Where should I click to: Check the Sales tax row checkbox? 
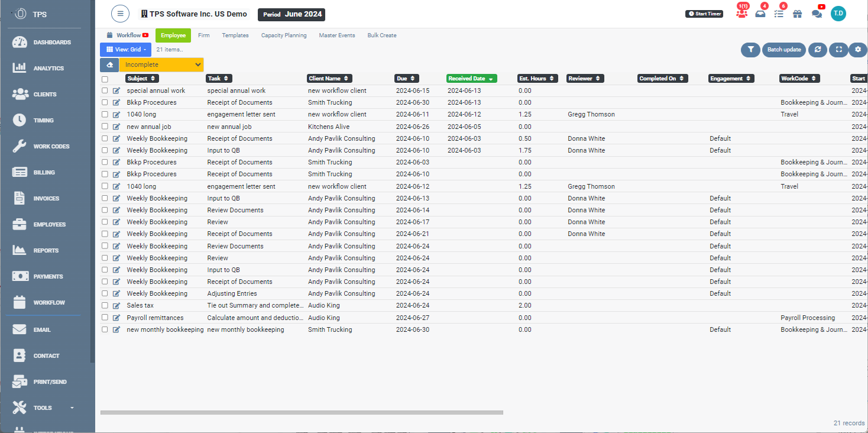(x=105, y=305)
